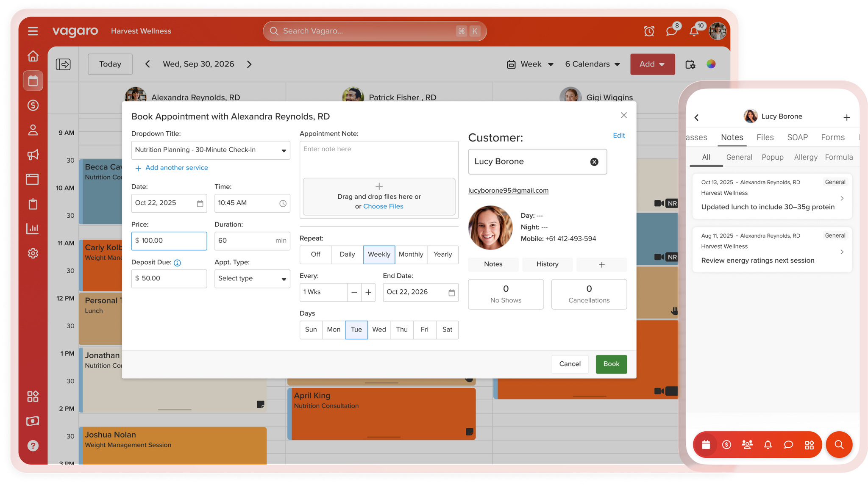
Task: Click Add another service link
Action: [x=172, y=168]
